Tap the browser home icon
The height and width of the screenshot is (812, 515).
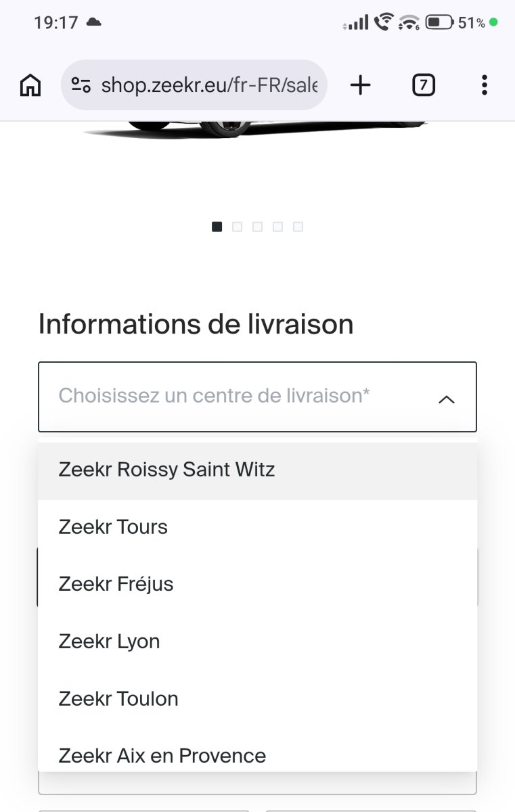[x=30, y=85]
